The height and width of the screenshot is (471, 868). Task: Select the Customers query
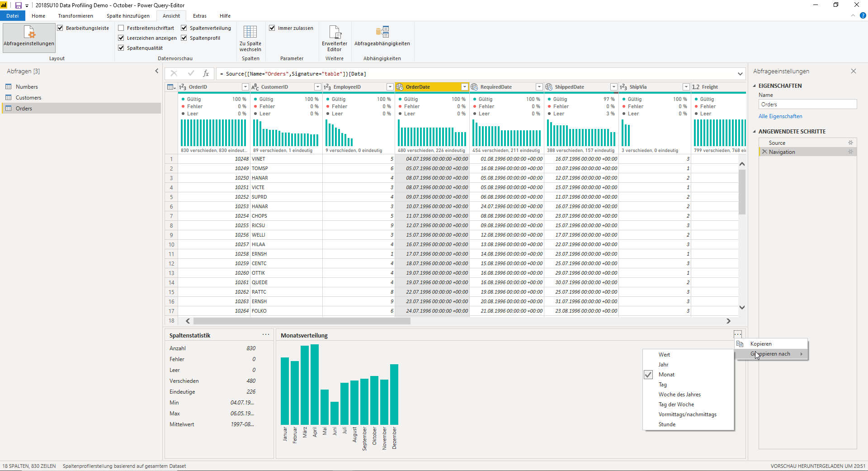[28, 98]
